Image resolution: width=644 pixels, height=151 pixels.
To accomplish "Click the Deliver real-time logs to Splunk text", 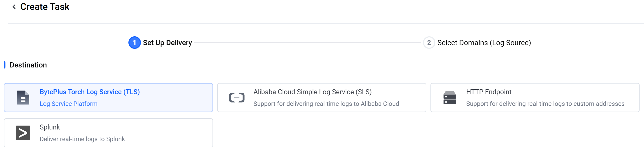I will tap(82, 139).
